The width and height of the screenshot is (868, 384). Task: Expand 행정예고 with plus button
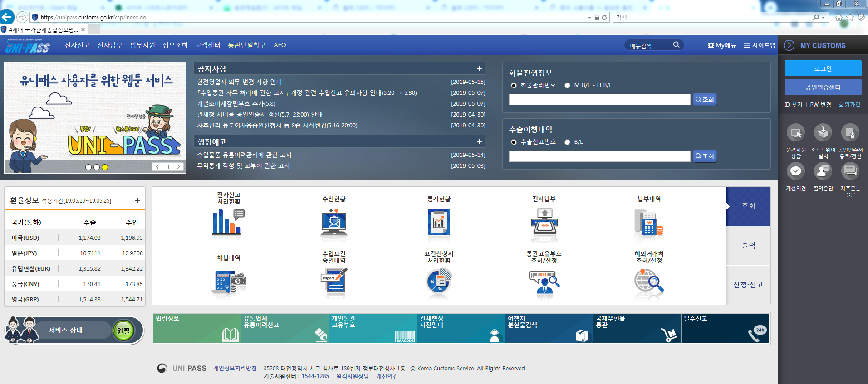(x=479, y=141)
